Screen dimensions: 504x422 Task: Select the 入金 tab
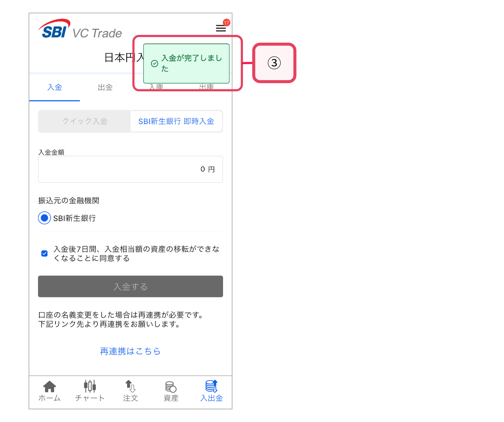55,87
